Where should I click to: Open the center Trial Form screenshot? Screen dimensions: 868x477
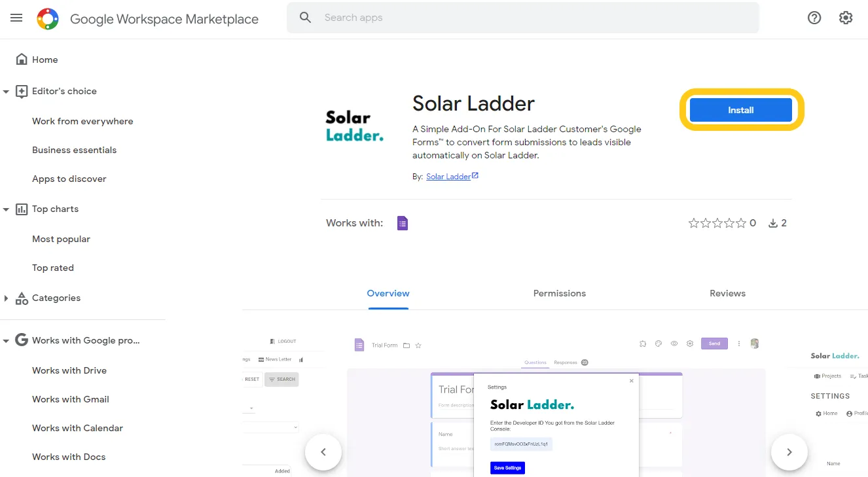556,406
